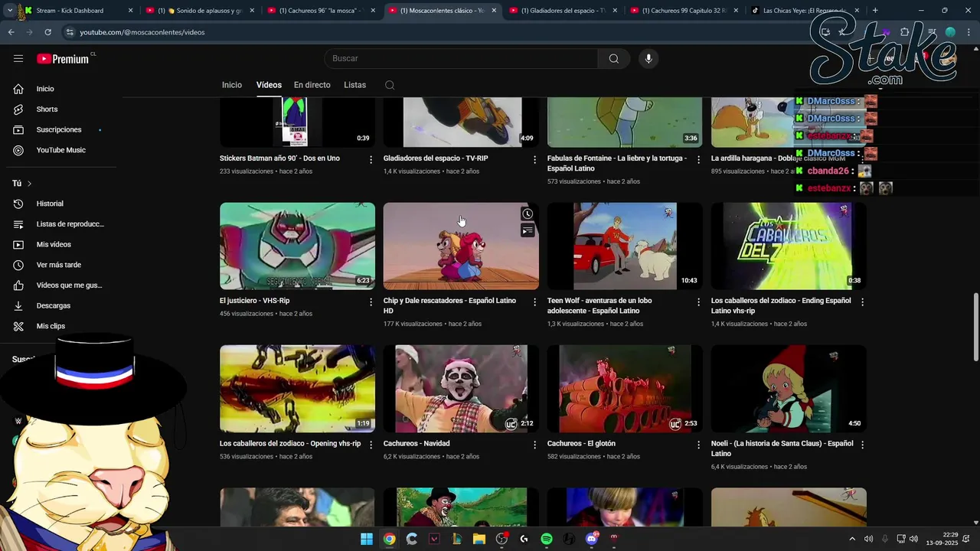Activate voice search microphone
This screenshot has width=980, height=551.
click(648, 59)
